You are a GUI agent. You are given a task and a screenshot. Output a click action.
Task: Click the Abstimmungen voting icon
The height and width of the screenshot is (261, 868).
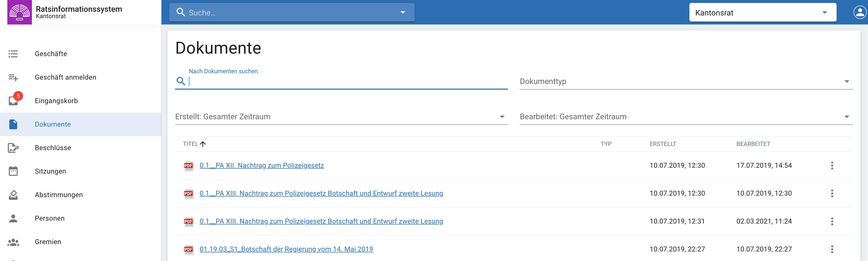click(x=13, y=195)
